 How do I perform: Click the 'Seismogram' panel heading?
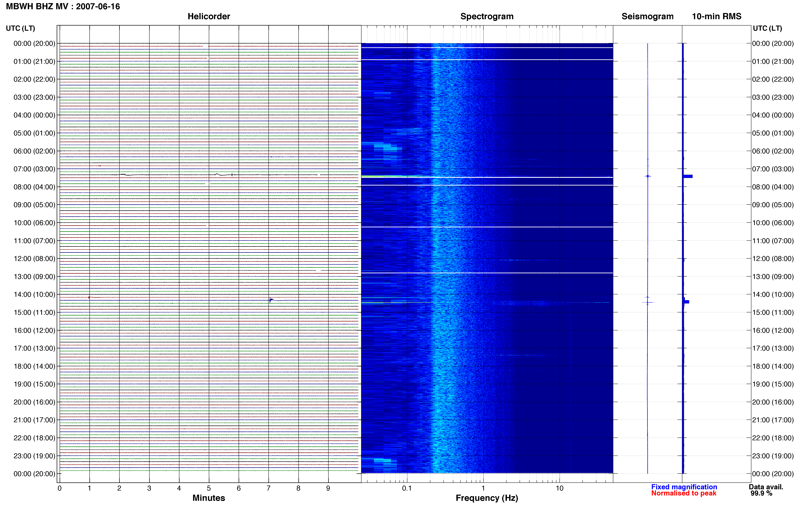[x=647, y=16]
